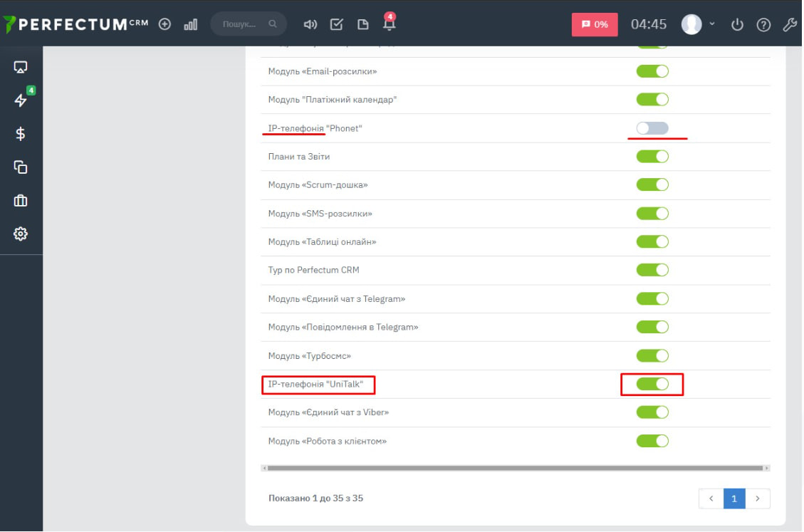Viewport: 804px width, 532px height.
Task: Expand the user avatar dropdown
Action: 698,24
